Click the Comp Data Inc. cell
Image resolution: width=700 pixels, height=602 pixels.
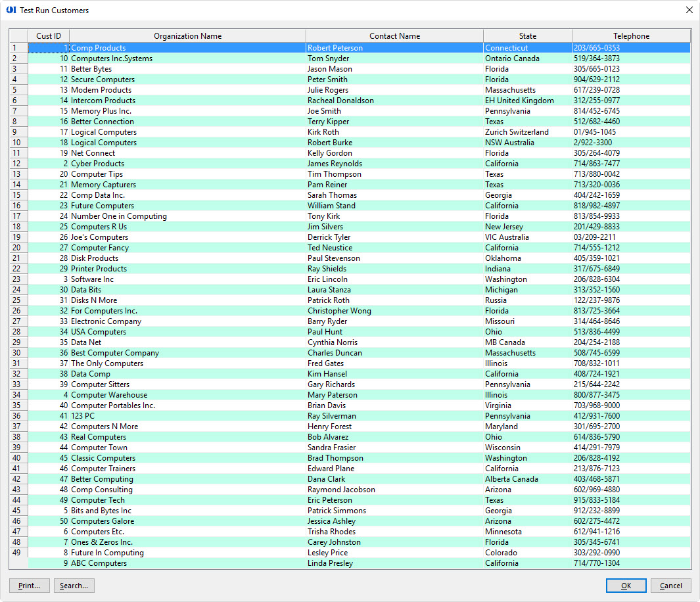pos(187,195)
